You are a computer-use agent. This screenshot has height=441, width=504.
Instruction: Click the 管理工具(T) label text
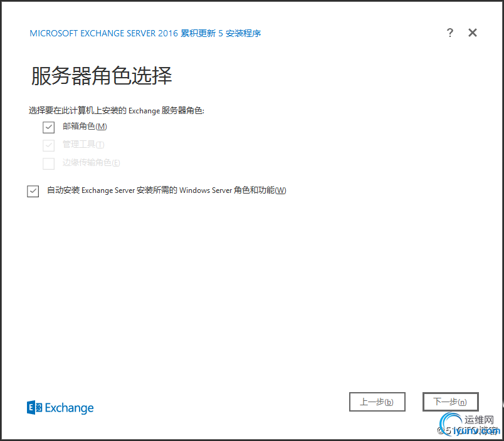coord(83,145)
